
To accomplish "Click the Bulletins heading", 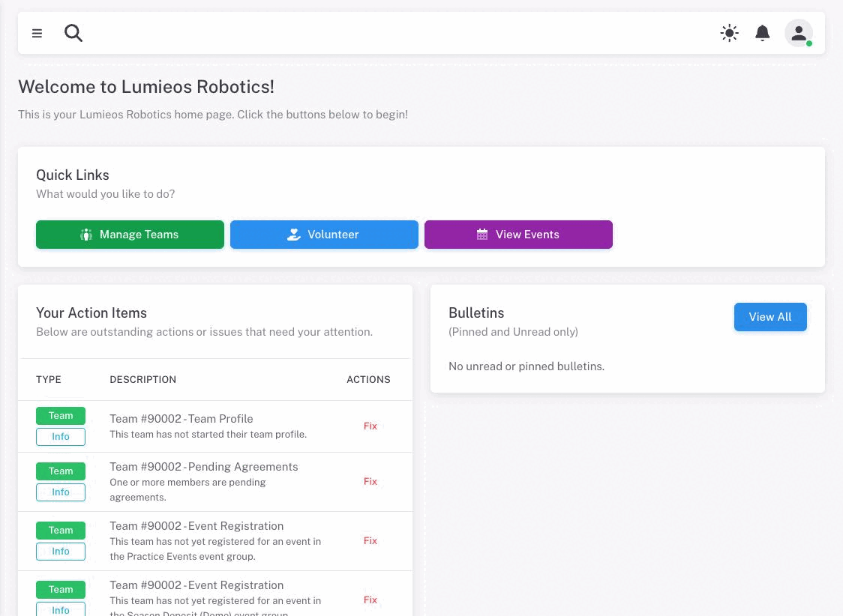I will (x=476, y=313).
